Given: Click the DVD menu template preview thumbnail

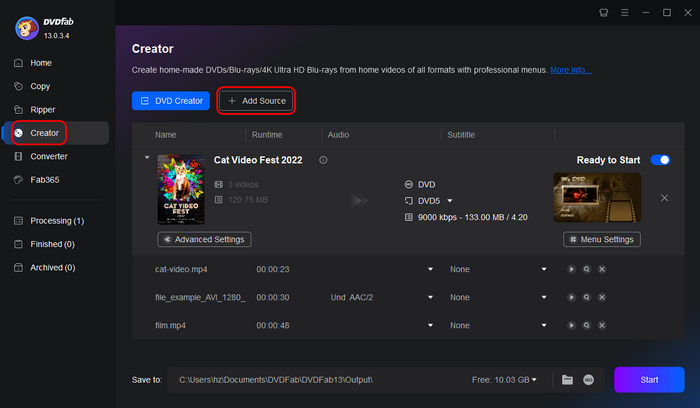Looking at the screenshot, I should (597, 197).
